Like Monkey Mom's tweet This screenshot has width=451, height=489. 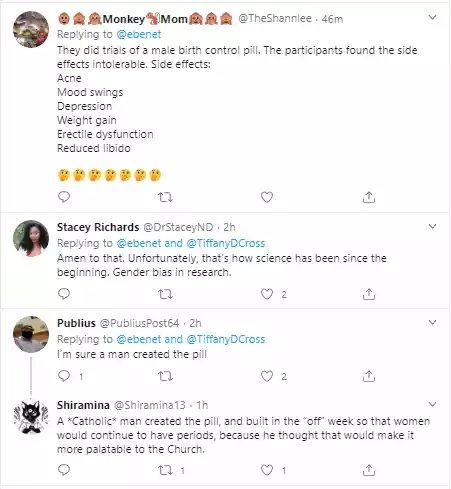click(267, 197)
